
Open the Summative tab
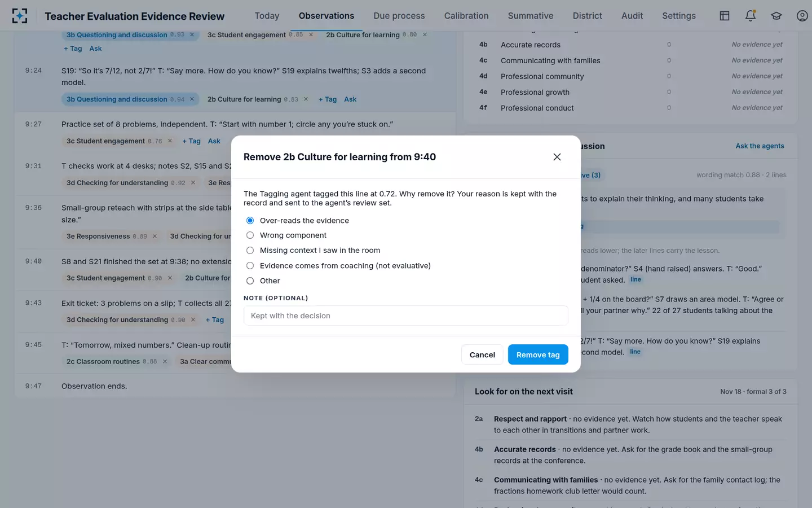pos(531,16)
